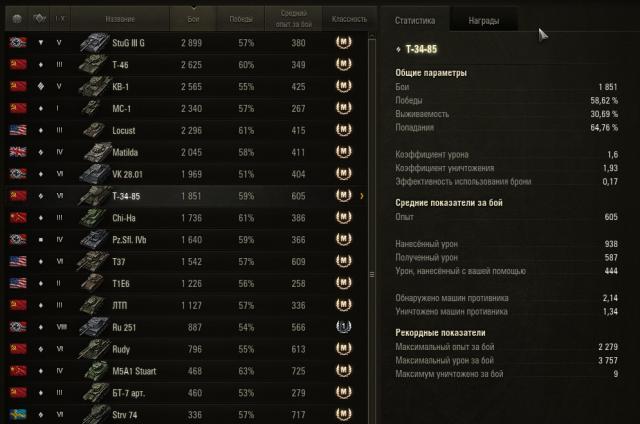Click the Strv 74 row's Swedish flag
The height and width of the screenshot is (424, 640).
tap(17, 413)
